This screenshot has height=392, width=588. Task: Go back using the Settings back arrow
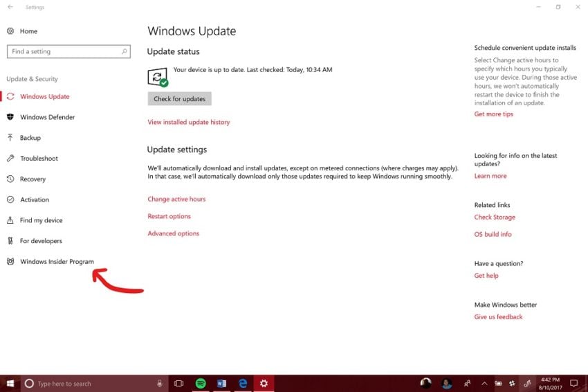click(10, 7)
